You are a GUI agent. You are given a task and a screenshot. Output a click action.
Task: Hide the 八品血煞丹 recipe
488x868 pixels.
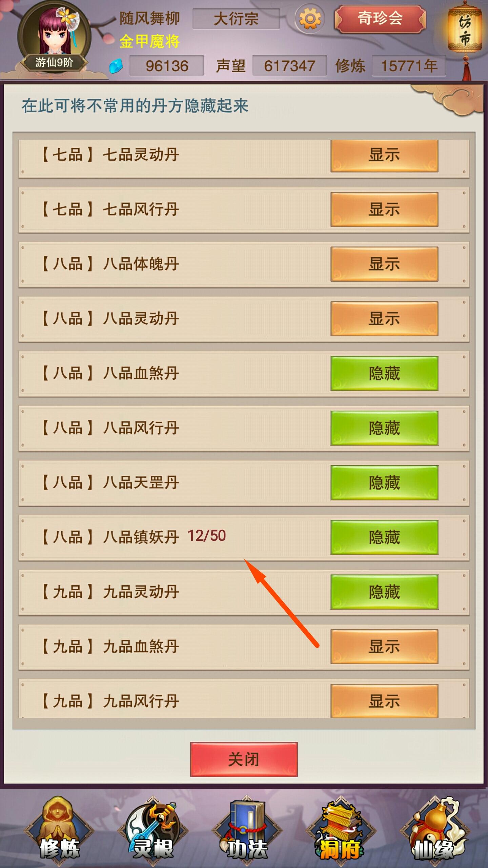pyautogui.click(x=384, y=373)
